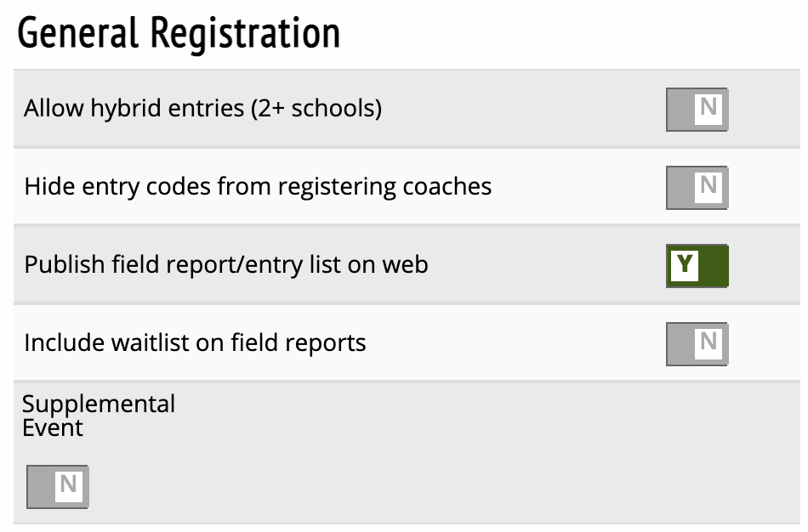
Task: Click the Allow hybrid entries label text
Action: tap(202, 110)
